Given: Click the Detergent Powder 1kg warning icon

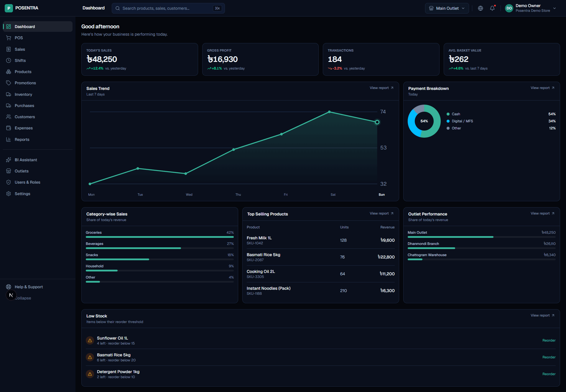Looking at the screenshot, I should click(90, 374).
